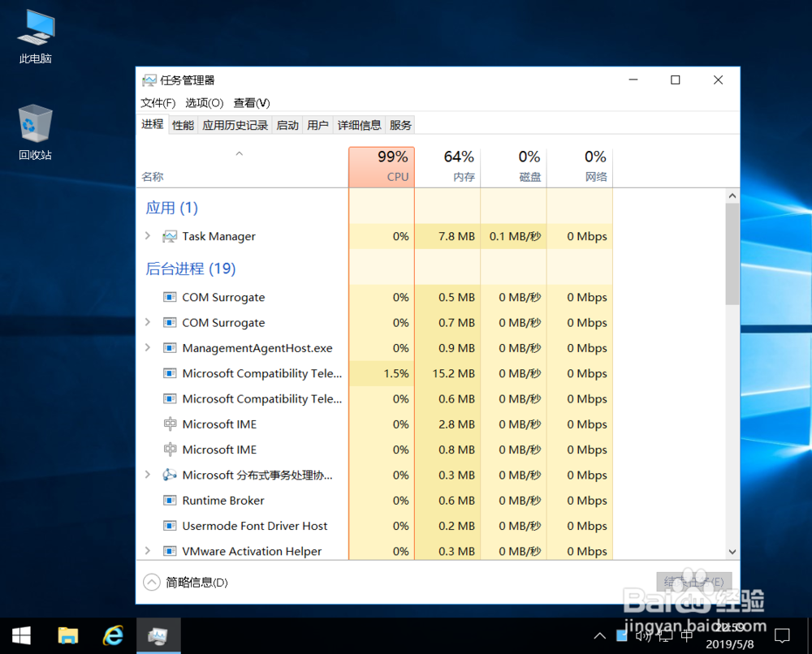Open the Action Center notification icon

coord(782,636)
